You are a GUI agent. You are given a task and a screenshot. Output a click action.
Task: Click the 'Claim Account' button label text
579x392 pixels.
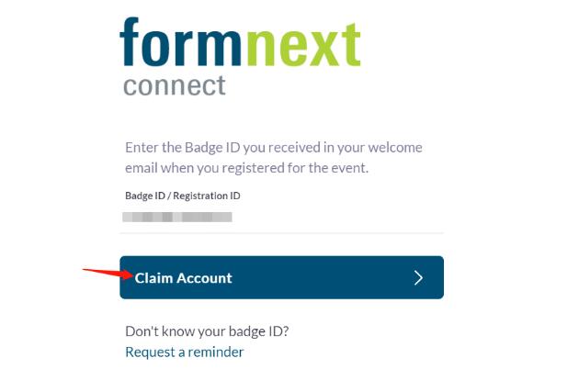coord(184,277)
